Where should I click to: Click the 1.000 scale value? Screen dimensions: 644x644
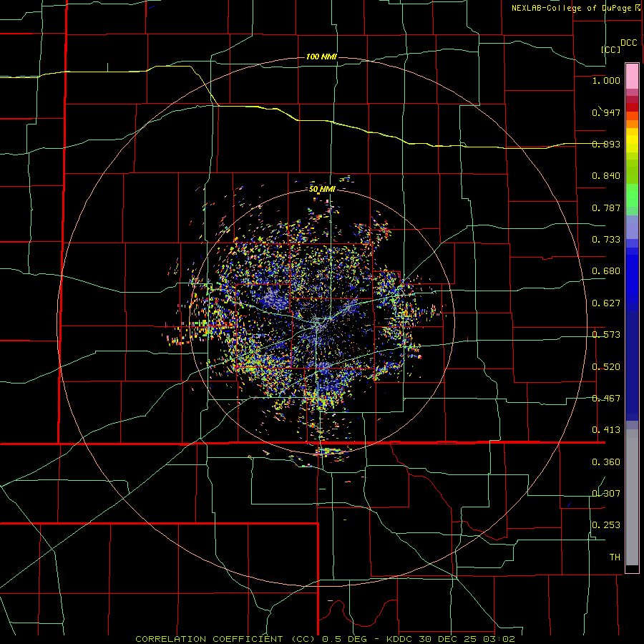606,80
